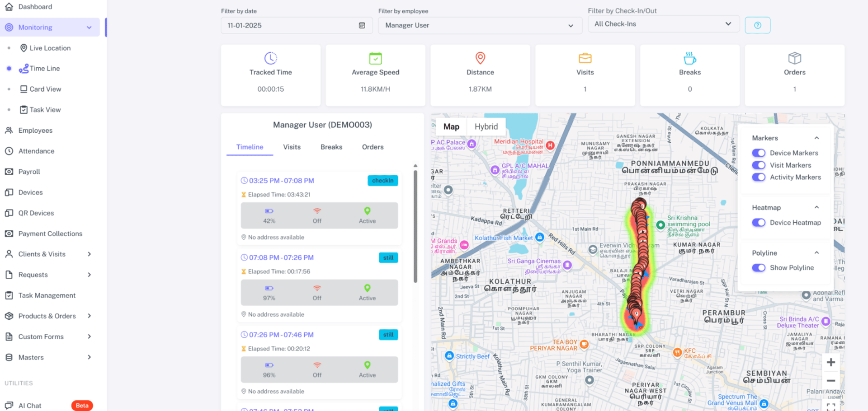This screenshot has width=868, height=411.
Task: Click the AI Chat icon
Action: click(9, 406)
